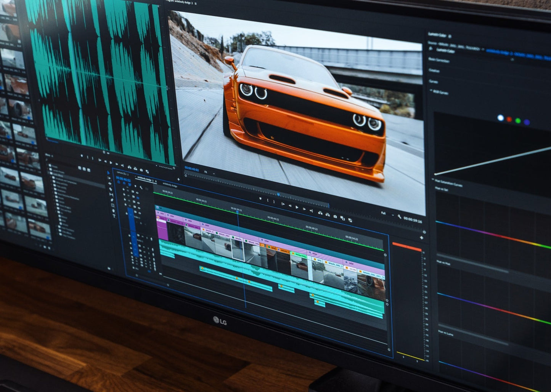Screen dimensions: 551x392
Task: Select the red curve channel dot
Action: [509, 119]
